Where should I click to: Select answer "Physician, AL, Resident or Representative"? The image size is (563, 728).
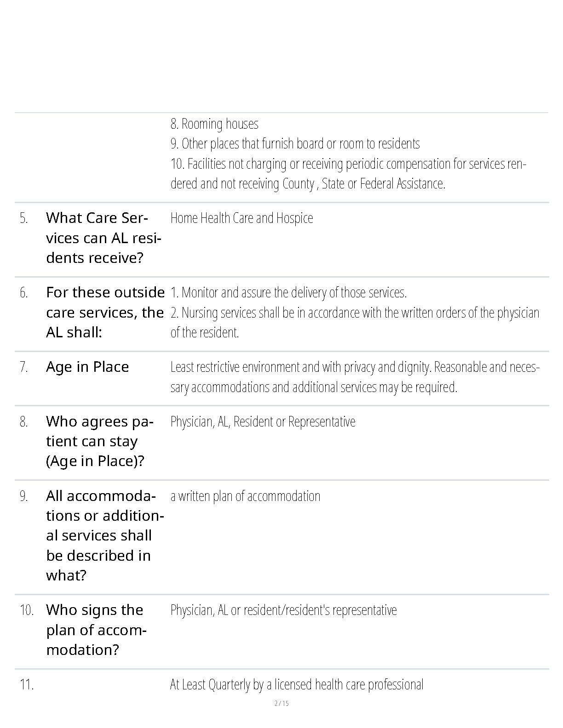point(263,421)
